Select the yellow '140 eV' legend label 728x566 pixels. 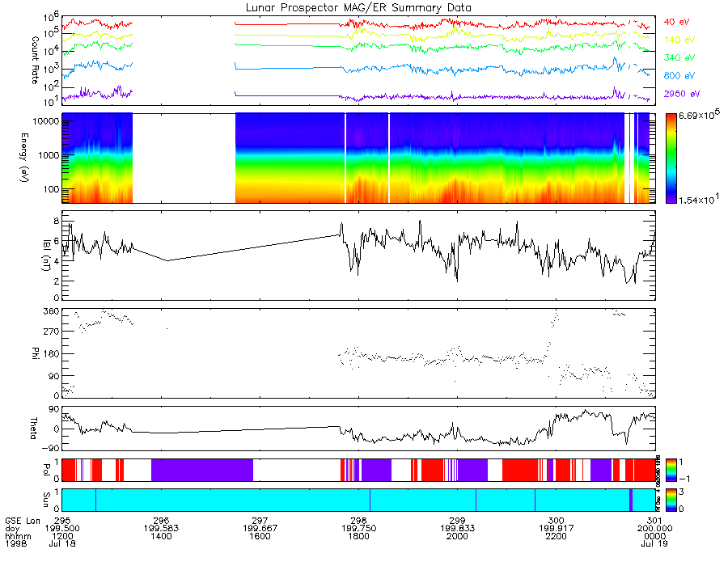tap(679, 40)
